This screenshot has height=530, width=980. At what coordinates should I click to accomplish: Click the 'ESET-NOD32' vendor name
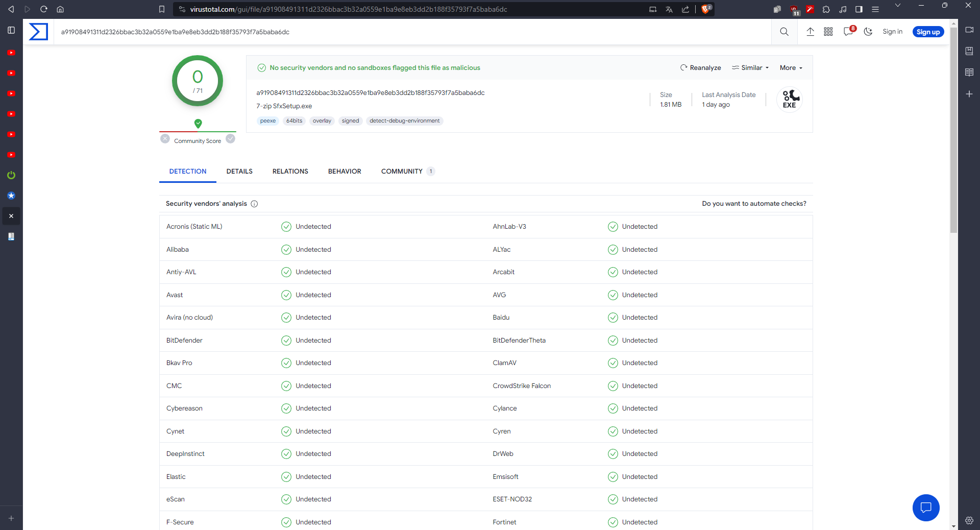tap(512, 499)
